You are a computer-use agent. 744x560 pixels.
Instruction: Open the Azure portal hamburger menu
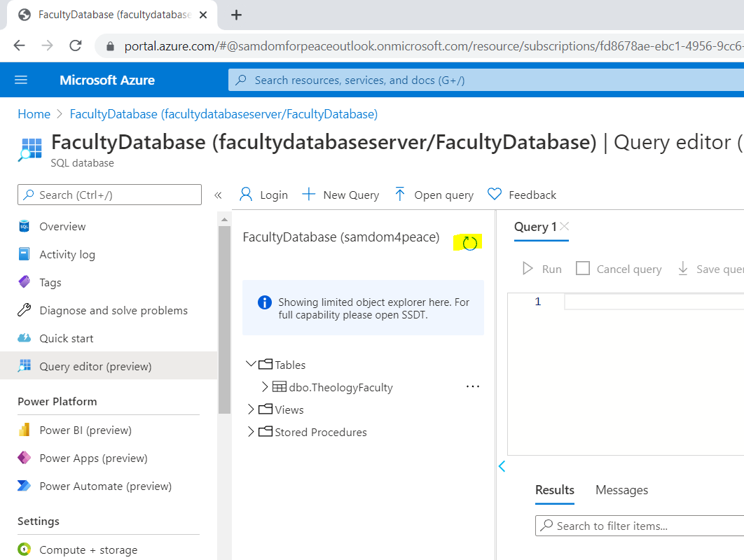(x=21, y=80)
